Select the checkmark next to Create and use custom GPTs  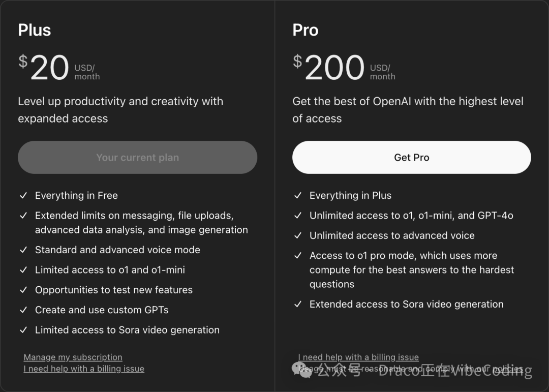pyautogui.click(x=23, y=310)
